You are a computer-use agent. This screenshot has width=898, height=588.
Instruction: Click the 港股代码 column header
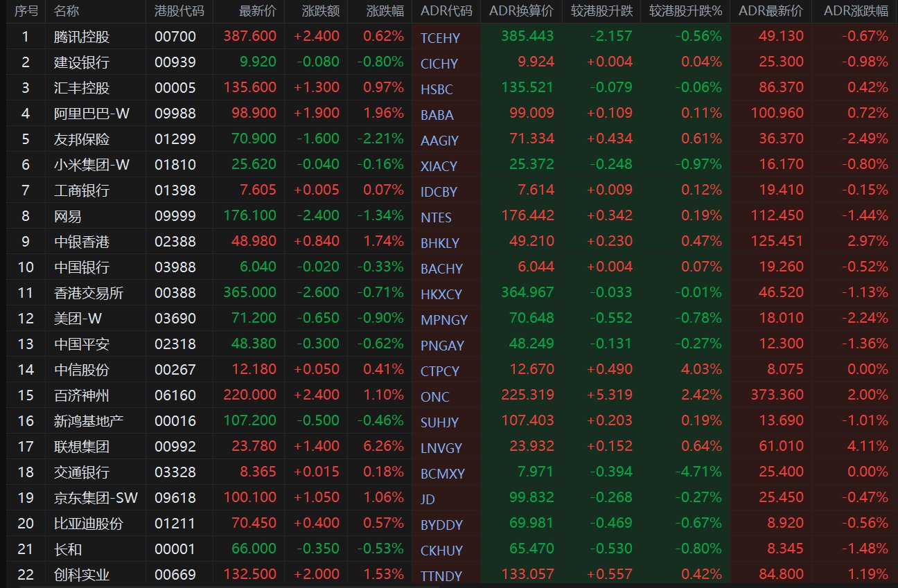[179, 11]
